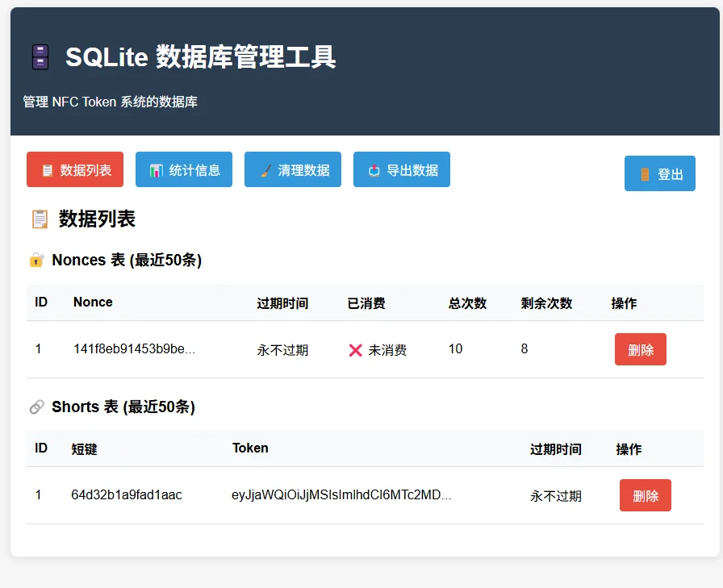
Task: Click the Nonces 表 (最近50条) heading
Action: 127,260
